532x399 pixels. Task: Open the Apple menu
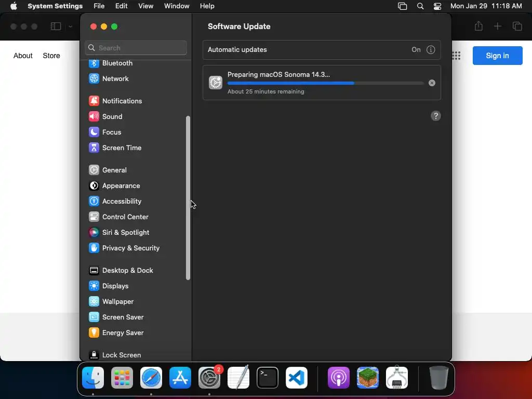[14, 6]
